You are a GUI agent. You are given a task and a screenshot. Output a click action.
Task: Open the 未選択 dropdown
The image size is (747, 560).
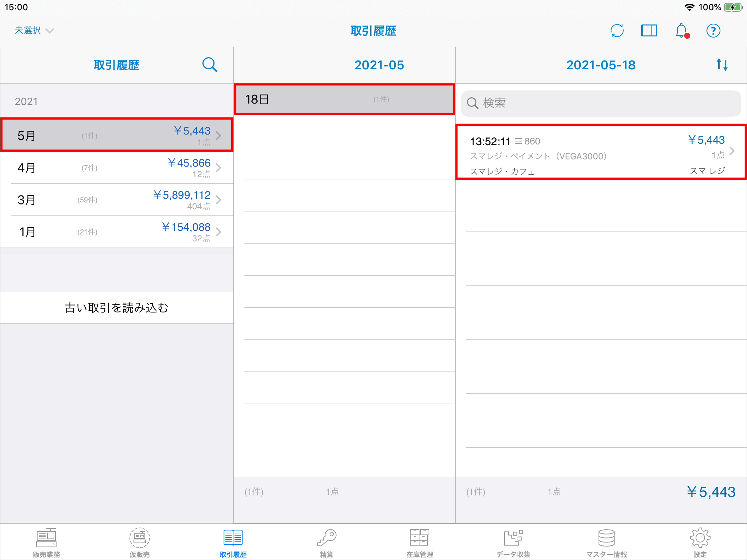[34, 31]
